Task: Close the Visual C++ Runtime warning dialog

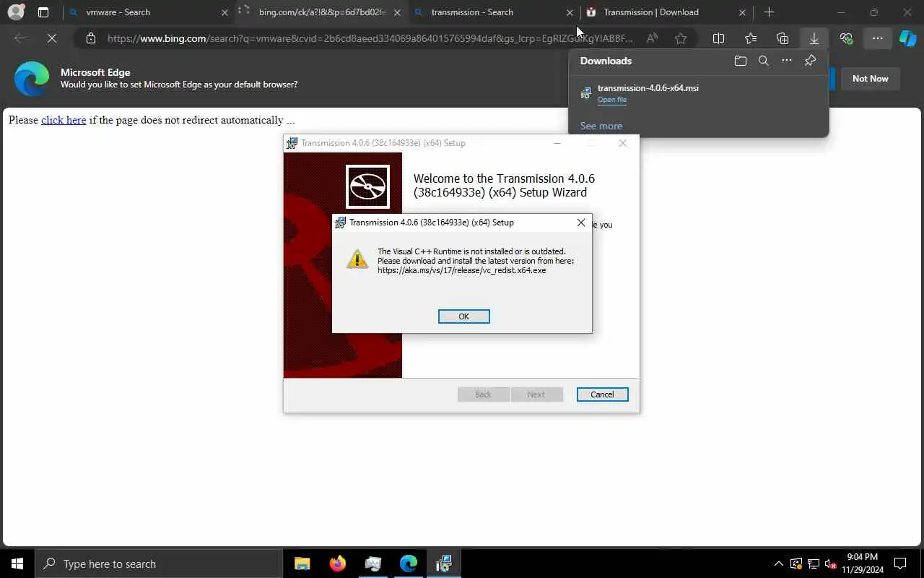Action: click(581, 223)
